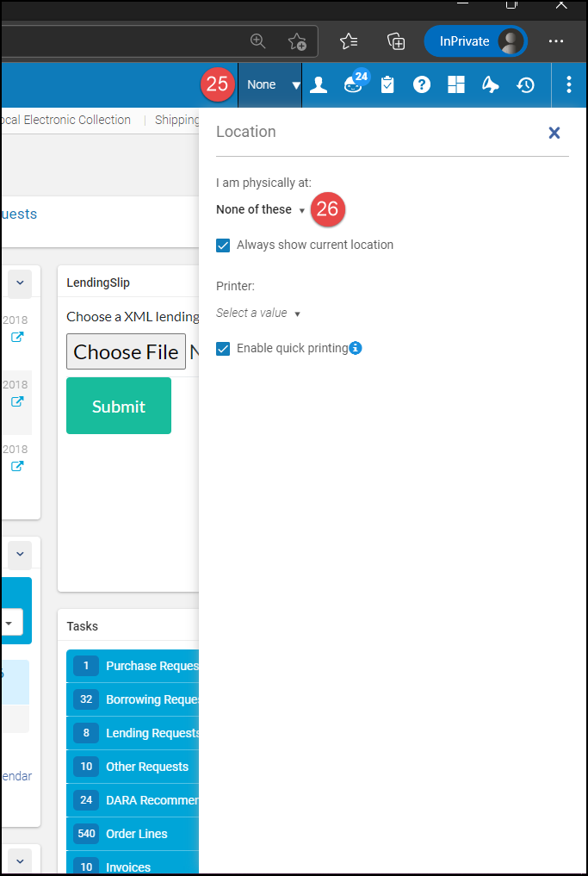Open the user profile icon
Image resolution: width=588 pixels, height=876 pixels.
click(319, 84)
